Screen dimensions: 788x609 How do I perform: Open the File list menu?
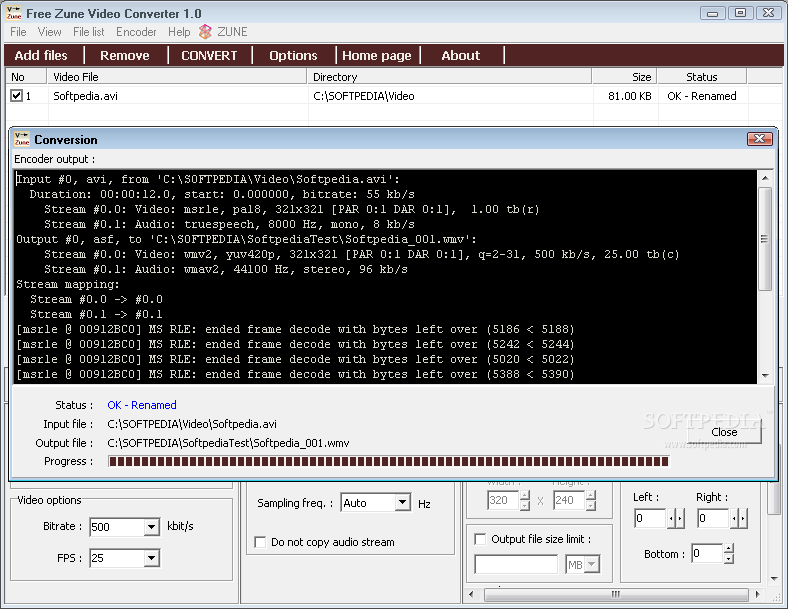click(88, 32)
